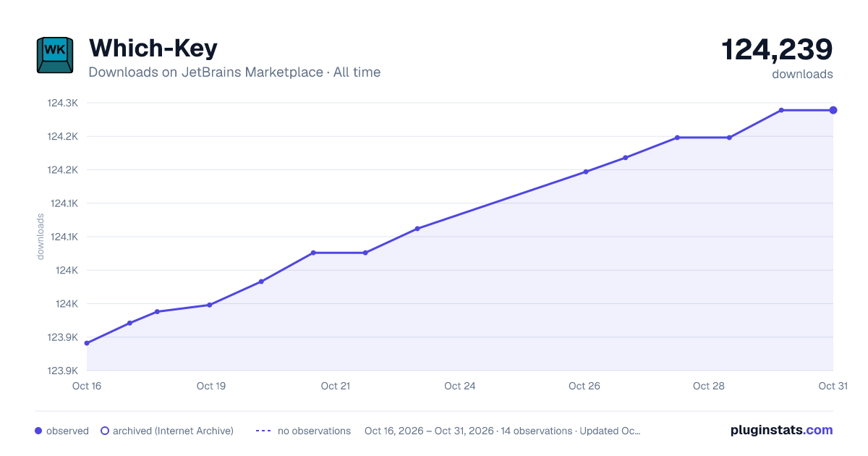
Task: Click the Which-Key title heading
Action: tap(153, 48)
